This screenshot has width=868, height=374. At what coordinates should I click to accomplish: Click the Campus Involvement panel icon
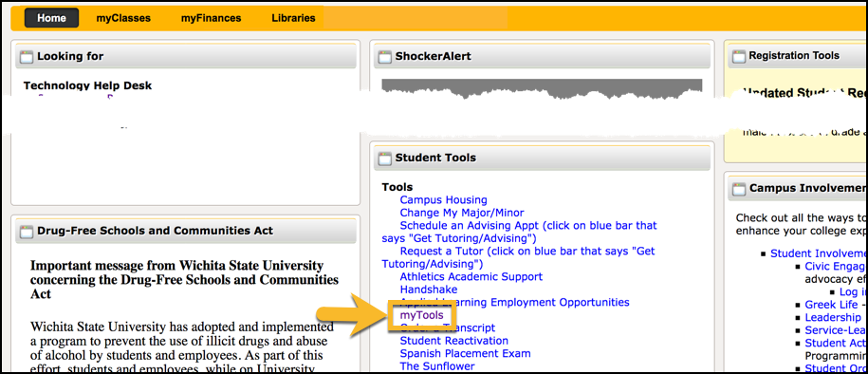738,189
